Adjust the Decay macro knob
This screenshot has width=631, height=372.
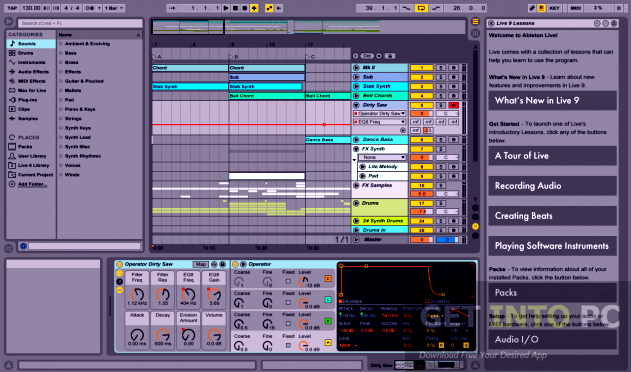(x=163, y=335)
